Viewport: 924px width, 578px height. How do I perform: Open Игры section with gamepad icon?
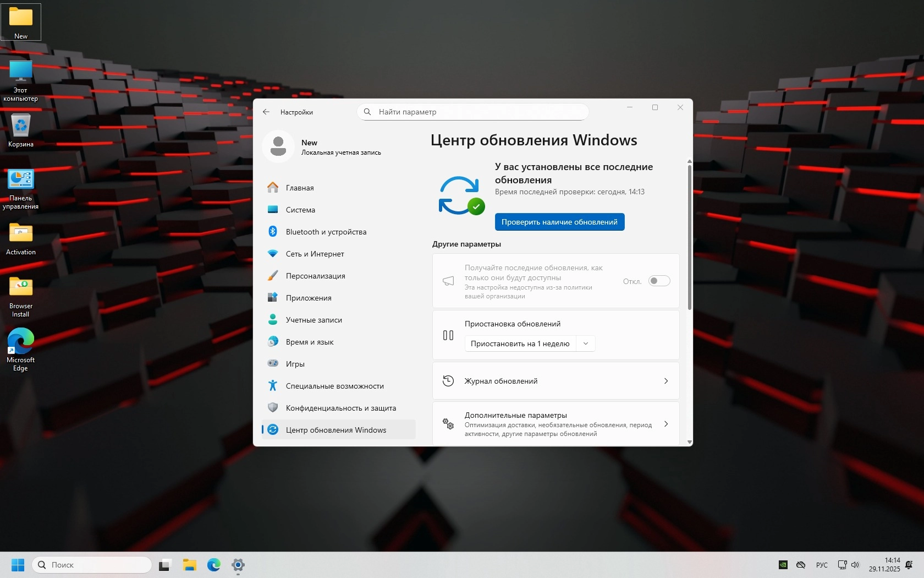[295, 364]
